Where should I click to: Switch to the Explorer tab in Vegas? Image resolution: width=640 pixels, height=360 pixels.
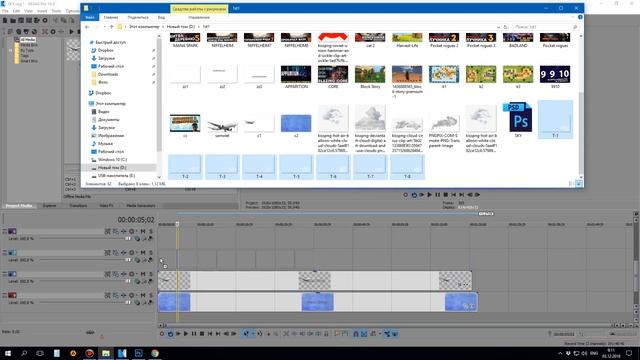(50, 206)
